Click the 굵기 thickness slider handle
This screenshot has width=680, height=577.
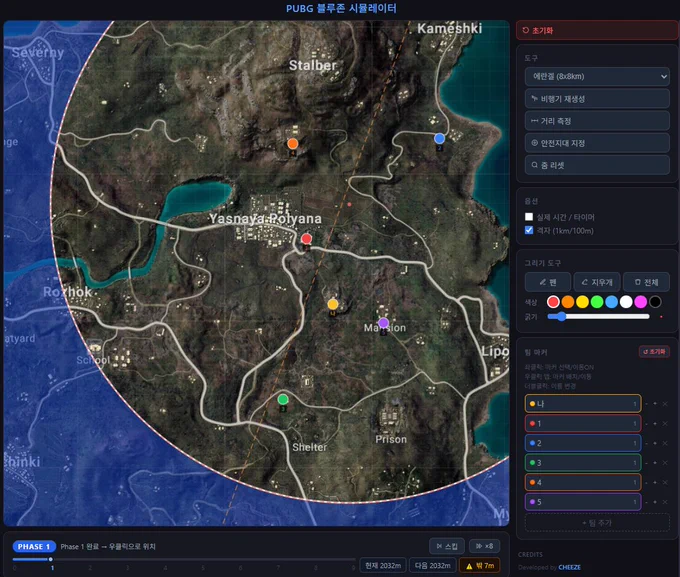pos(561,316)
